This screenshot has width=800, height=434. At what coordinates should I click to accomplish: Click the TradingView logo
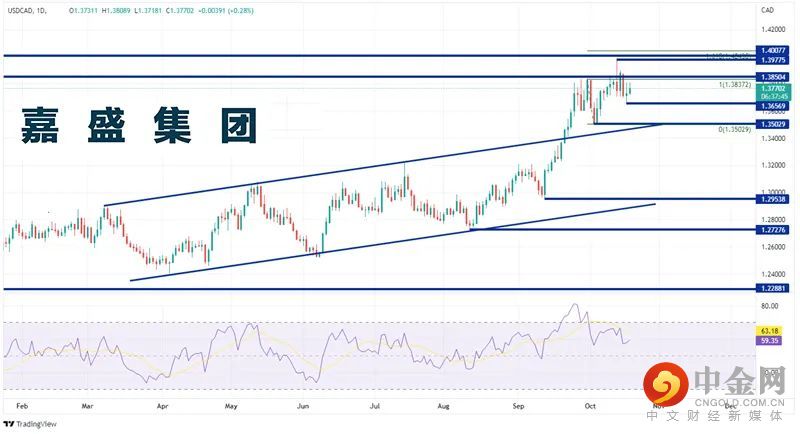pos(30,424)
